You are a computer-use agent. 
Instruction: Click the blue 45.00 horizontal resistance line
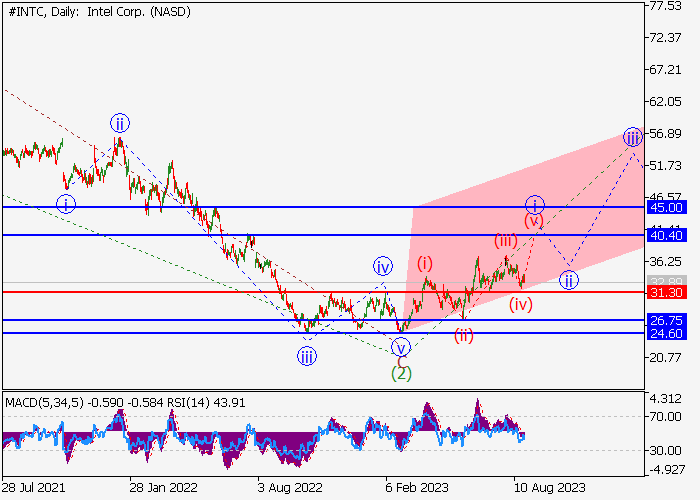click(324, 207)
